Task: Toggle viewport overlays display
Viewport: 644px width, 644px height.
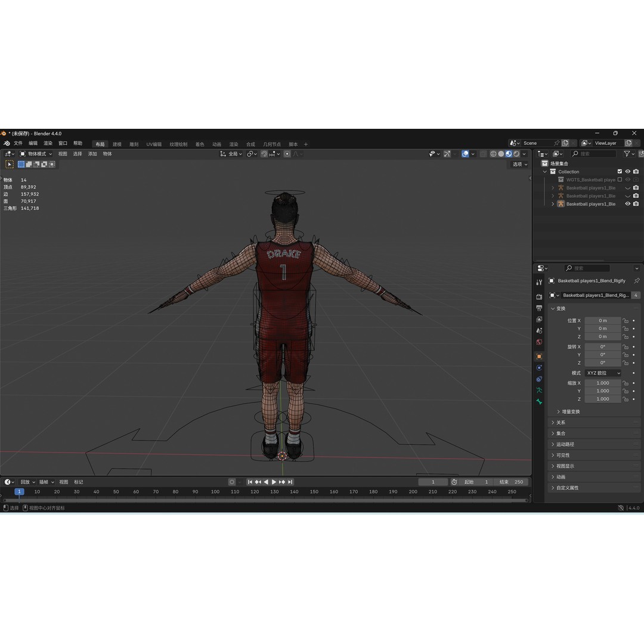Action: (465, 154)
